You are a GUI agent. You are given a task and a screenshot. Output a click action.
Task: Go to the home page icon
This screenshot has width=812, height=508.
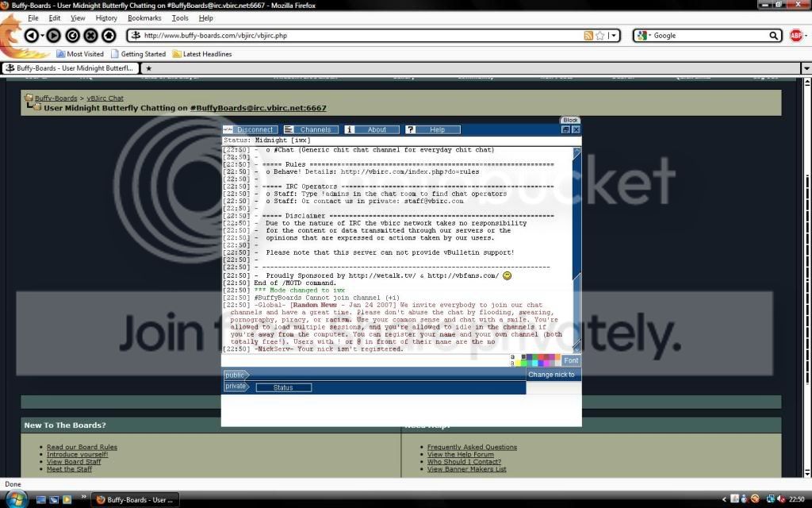coord(109,35)
